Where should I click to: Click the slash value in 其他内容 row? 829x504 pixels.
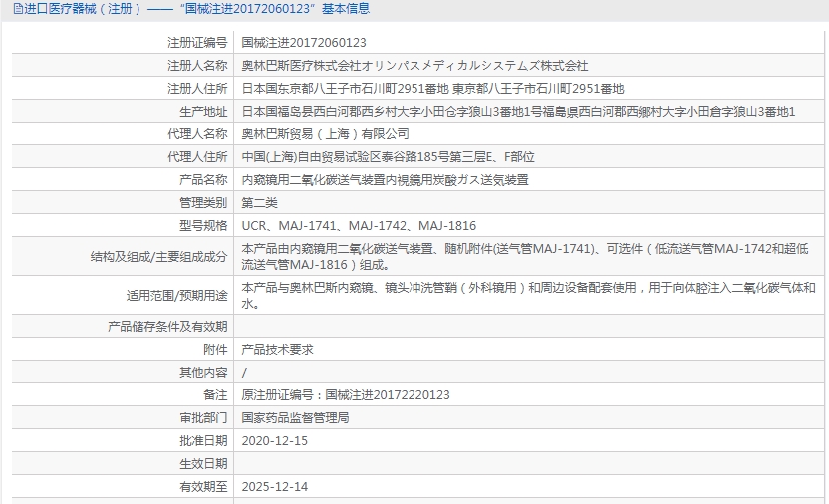pos(244,373)
